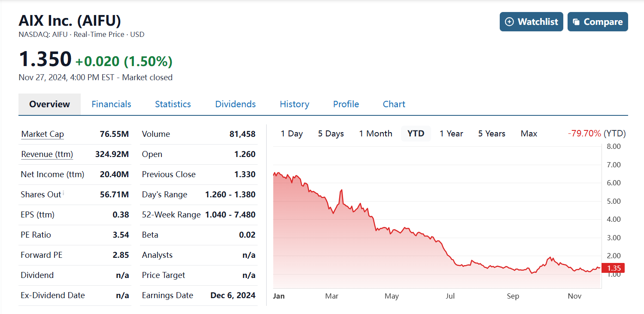This screenshot has height=314, width=644.
Task: Click the EPS (ttm) label
Action: pyautogui.click(x=38, y=215)
